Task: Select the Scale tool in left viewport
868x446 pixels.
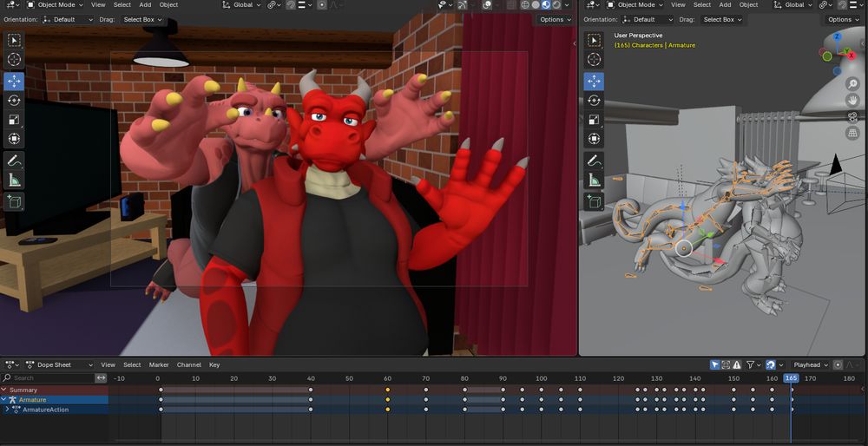Action: click(14, 120)
